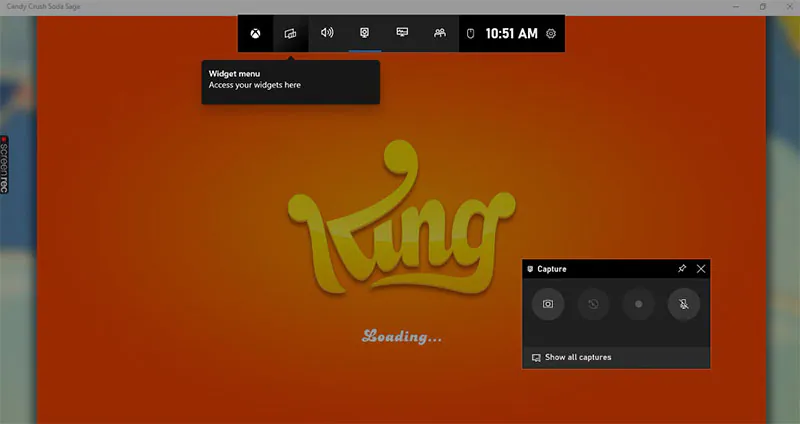This screenshot has height=424, width=800.
Task: Toggle the Capture widget in Game Bar
Action: 364,33
